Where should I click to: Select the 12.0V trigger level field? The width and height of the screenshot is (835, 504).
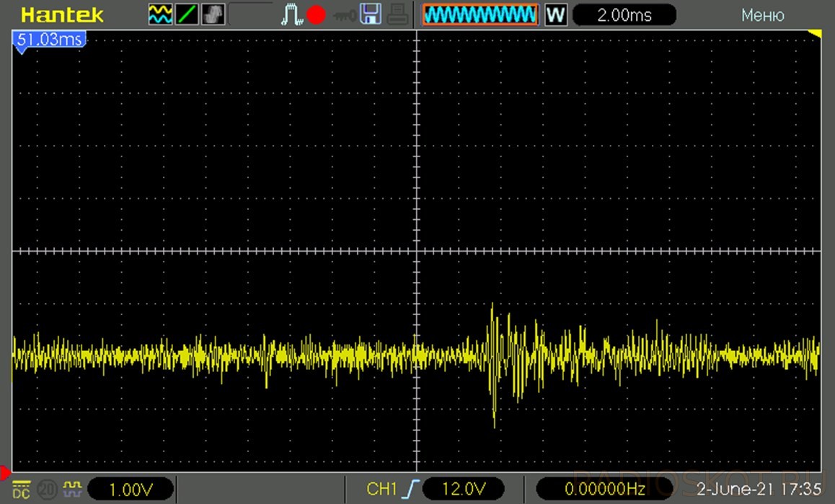463,490
